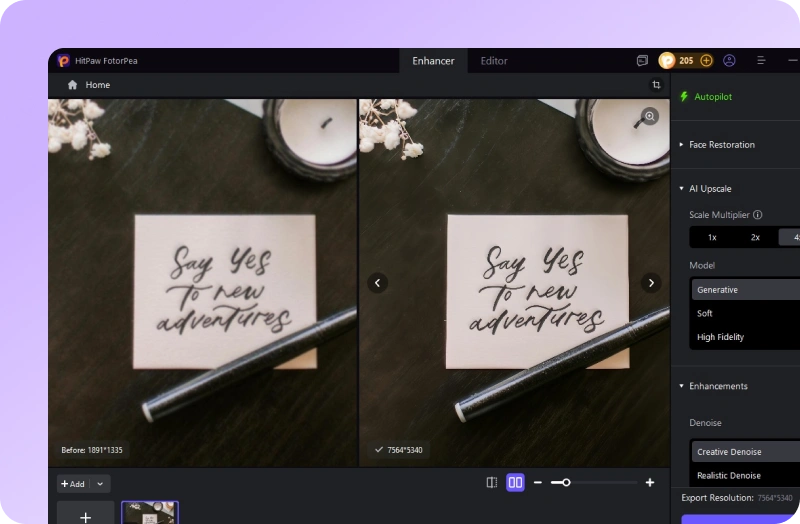Choose the Soft model

[746, 313]
